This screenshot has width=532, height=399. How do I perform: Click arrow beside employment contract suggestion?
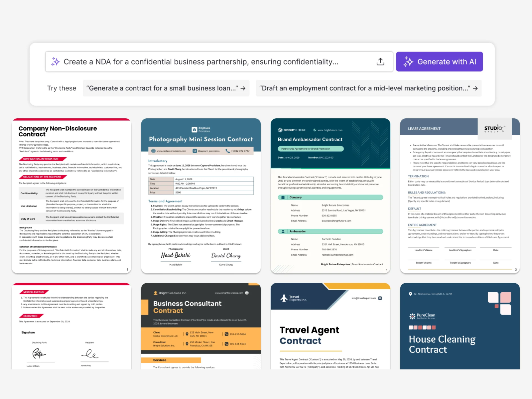[x=475, y=88]
